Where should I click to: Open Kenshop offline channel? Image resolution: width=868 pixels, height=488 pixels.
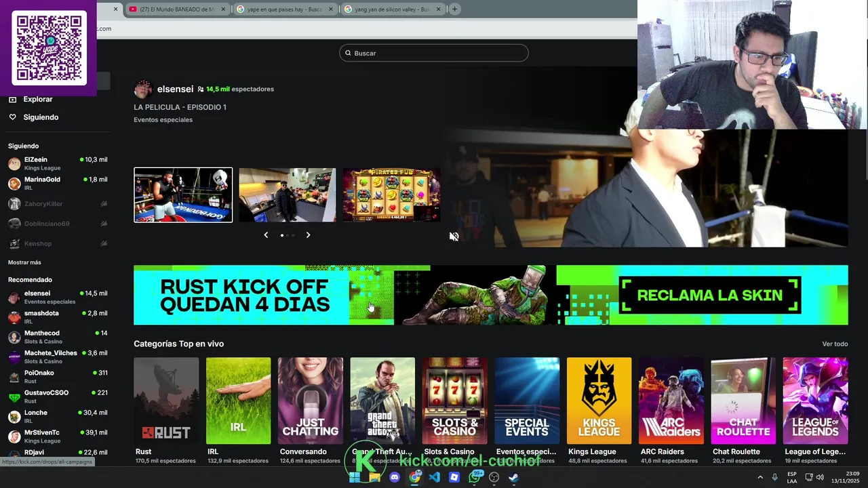[x=58, y=243]
